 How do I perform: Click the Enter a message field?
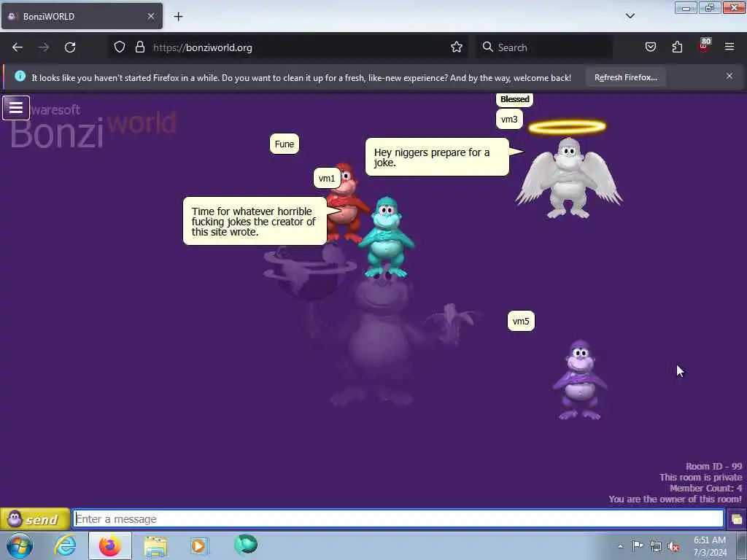(x=398, y=519)
